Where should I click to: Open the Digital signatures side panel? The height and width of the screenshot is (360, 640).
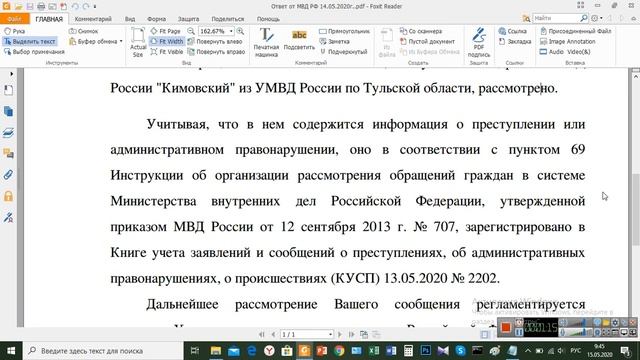(x=8, y=217)
